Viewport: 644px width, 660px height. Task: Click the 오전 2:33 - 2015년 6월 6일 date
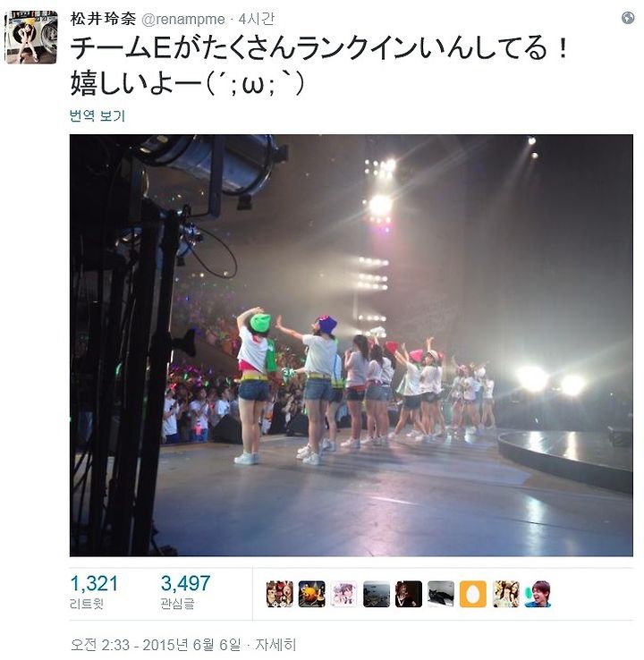pyautogui.click(x=156, y=645)
